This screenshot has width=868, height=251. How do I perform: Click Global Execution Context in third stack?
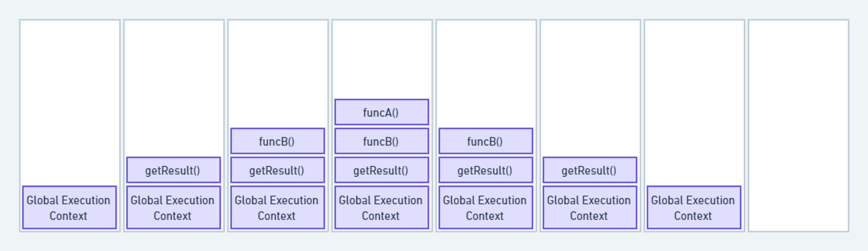coord(277,208)
